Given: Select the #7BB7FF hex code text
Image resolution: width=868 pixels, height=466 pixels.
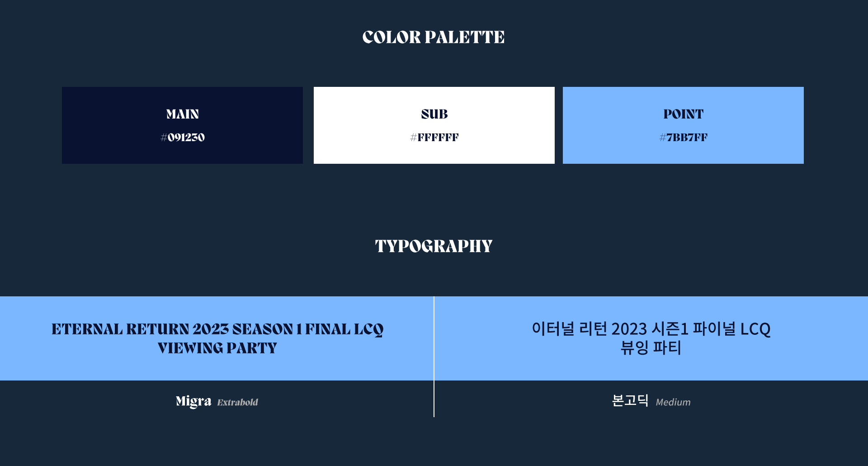Looking at the screenshot, I should tap(684, 138).
